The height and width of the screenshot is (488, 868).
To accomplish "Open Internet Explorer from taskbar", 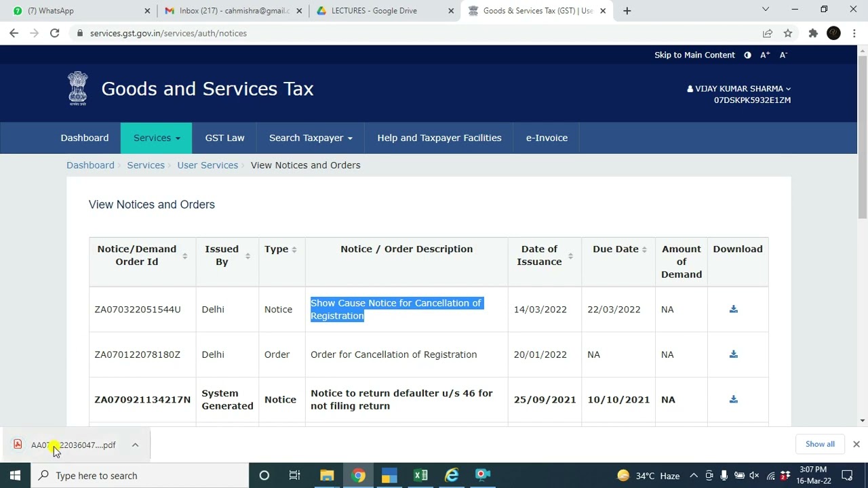I will 452,476.
